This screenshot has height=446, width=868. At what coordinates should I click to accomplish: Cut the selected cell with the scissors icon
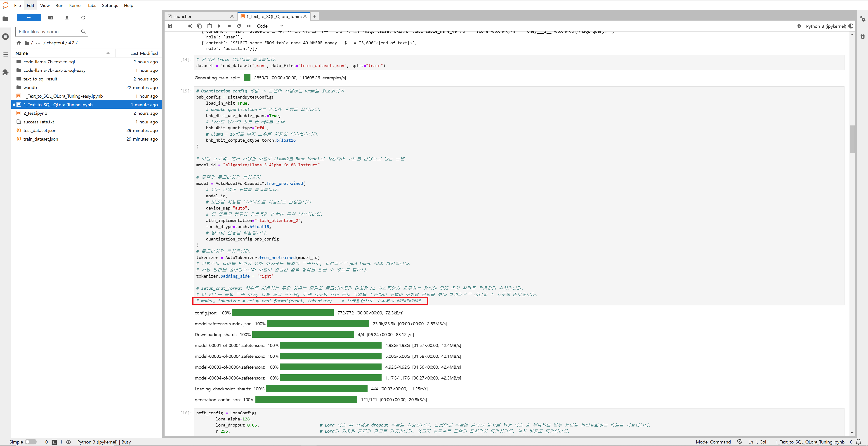pos(190,26)
